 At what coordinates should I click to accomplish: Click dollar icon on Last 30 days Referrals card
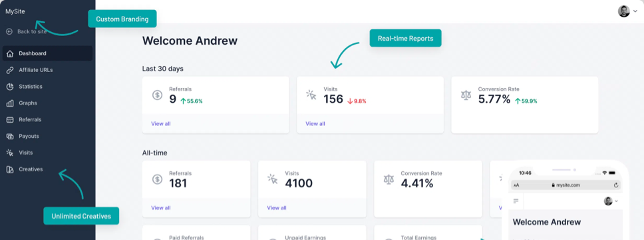(157, 95)
